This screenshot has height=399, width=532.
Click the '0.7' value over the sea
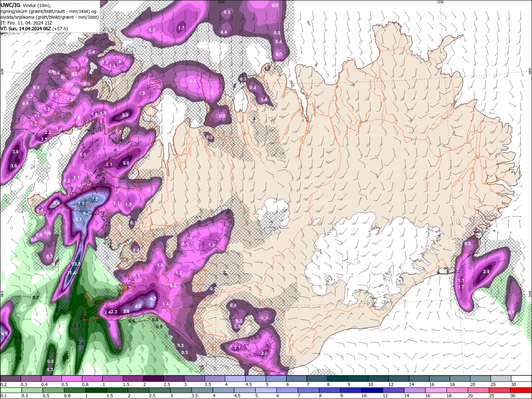[36, 298]
